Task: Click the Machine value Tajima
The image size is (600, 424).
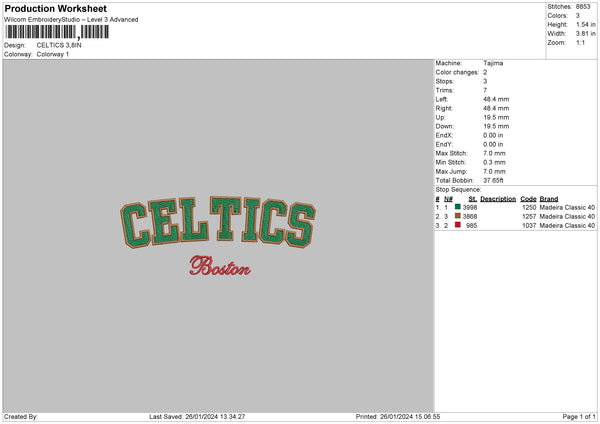Action: 493,63
